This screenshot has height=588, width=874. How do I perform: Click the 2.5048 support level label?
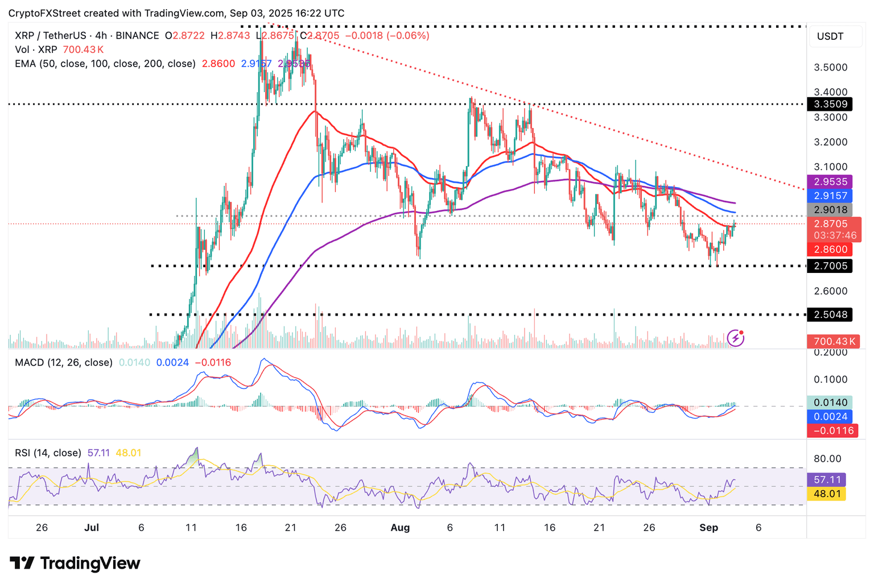(x=830, y=314)
